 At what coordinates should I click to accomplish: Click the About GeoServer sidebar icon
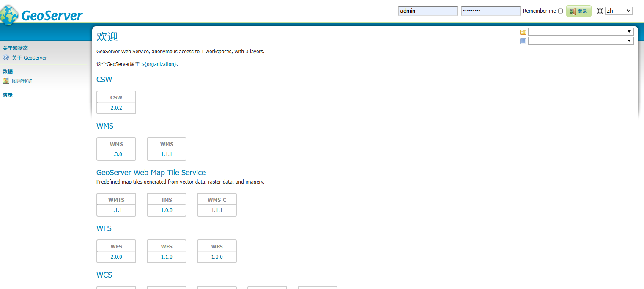(6, 58)
